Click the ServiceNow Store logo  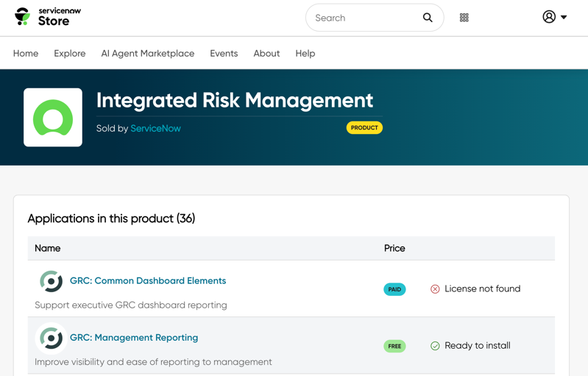point(48,17)
